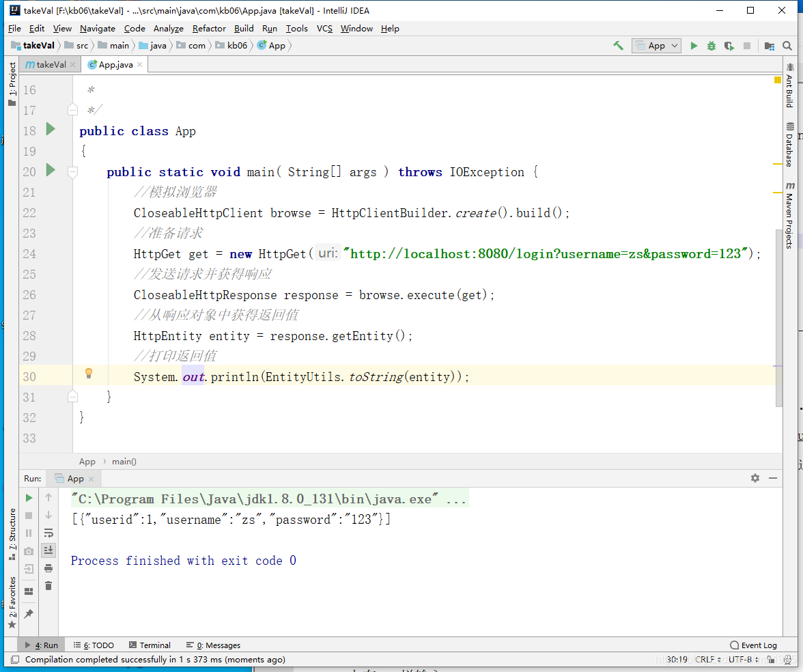The height and width of the screenshot is (672, 803).
Task: Open the Structure tool window
Action: [x=12, y=534]
